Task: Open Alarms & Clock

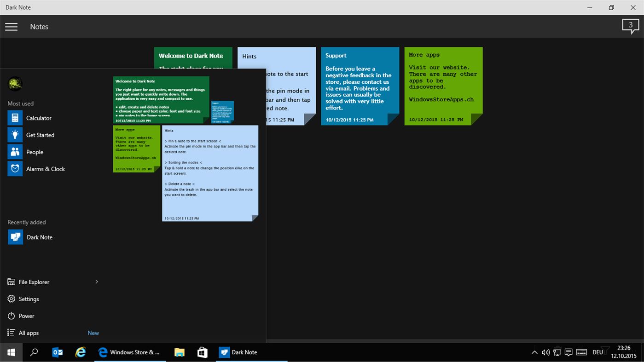Action: click(x=46, y=169)
